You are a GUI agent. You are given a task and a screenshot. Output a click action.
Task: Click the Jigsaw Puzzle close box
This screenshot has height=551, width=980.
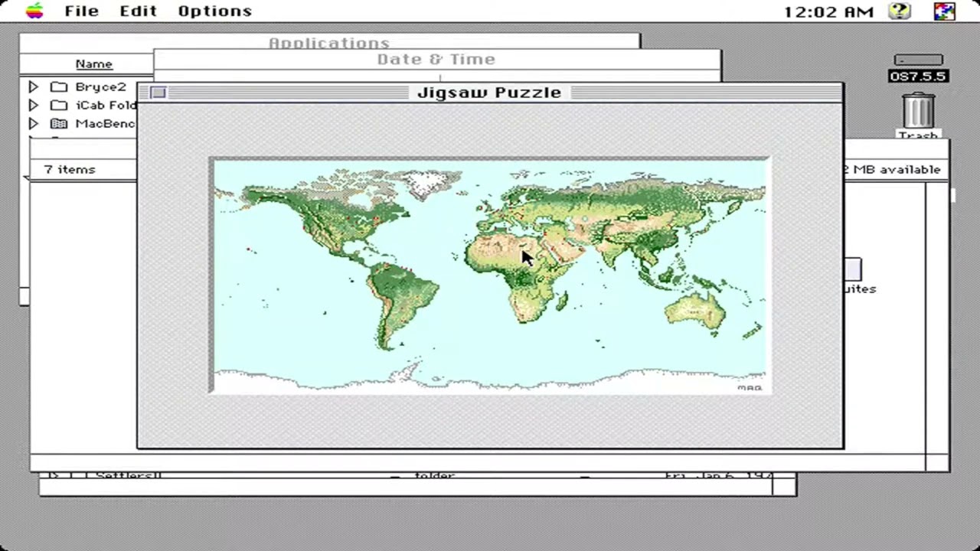(x=158, y=93)
